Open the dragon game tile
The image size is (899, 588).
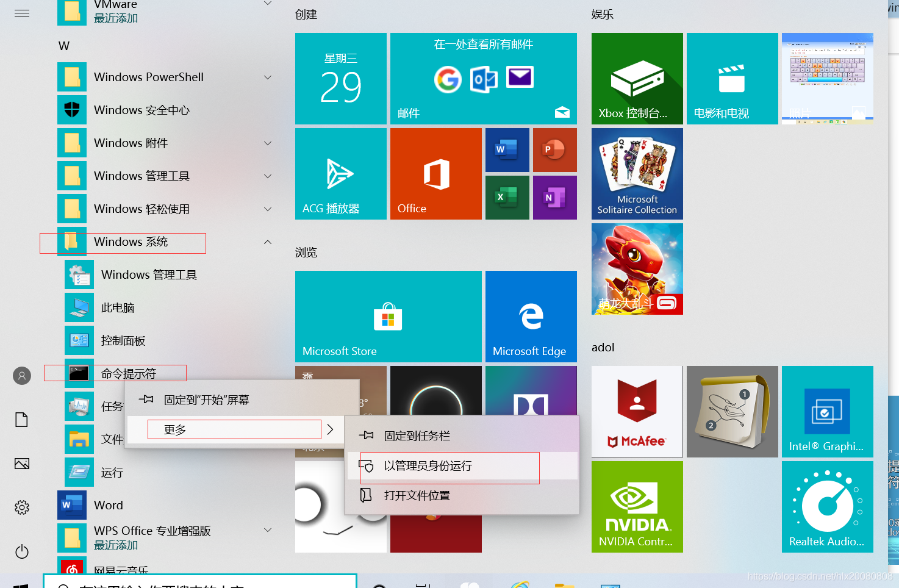(x=637, y=269)
